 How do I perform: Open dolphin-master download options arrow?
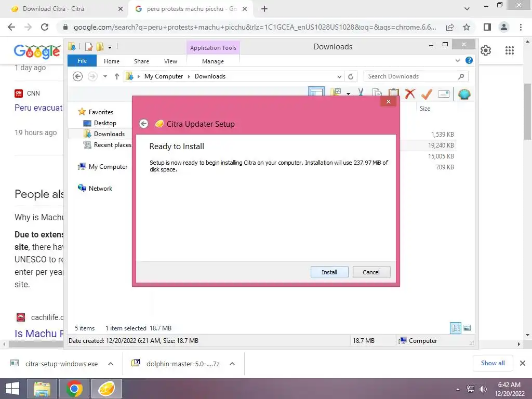click(x=232, y=364)
